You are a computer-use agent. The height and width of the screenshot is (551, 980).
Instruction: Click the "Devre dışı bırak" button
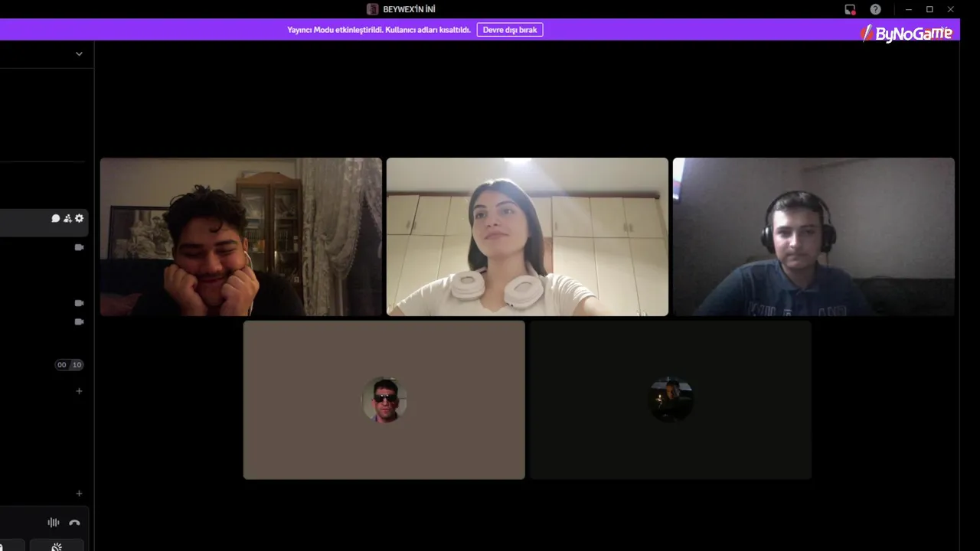pos(510,30)
